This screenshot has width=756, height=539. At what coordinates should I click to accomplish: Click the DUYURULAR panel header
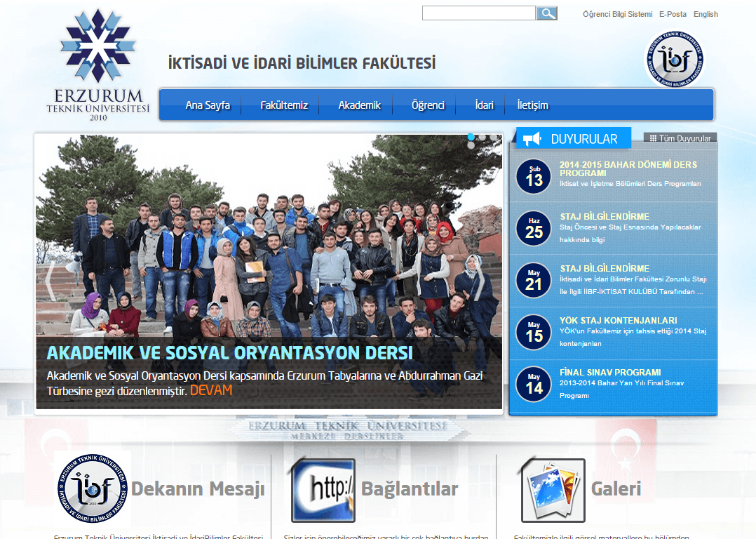point(574,139)
